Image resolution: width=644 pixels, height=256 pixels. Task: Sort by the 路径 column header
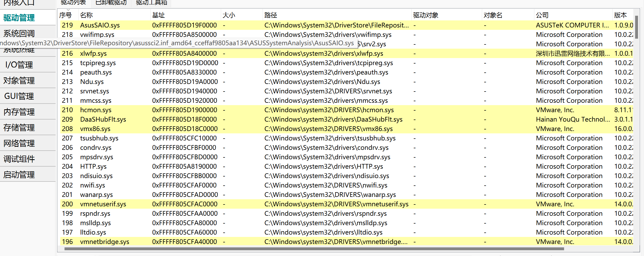[337, 15]
